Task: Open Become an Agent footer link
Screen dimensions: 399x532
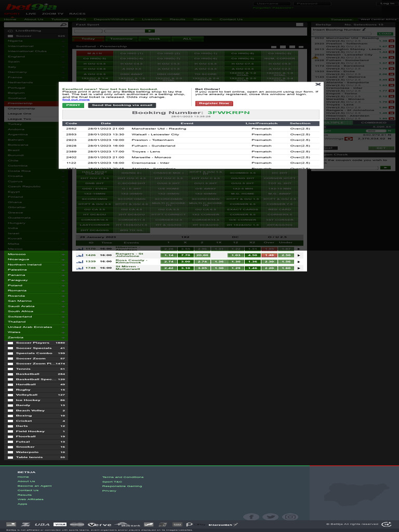Action: tap(35, 486)
